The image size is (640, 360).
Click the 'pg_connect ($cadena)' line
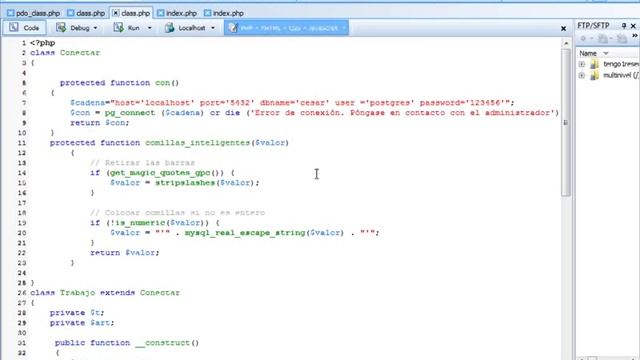(314, 113)
